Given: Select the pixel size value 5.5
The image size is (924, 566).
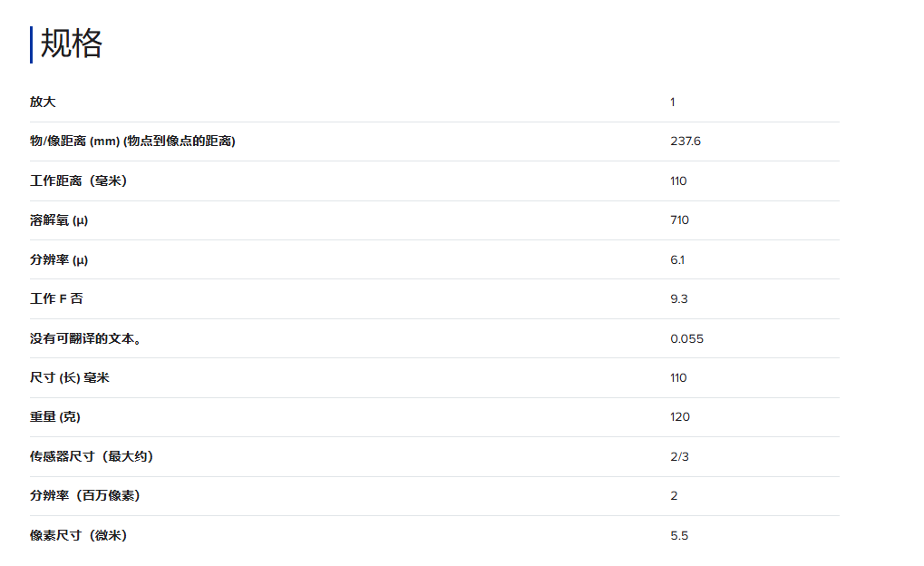Looking at the screenshot, I should pyautogui.click(x=679, y=536).
